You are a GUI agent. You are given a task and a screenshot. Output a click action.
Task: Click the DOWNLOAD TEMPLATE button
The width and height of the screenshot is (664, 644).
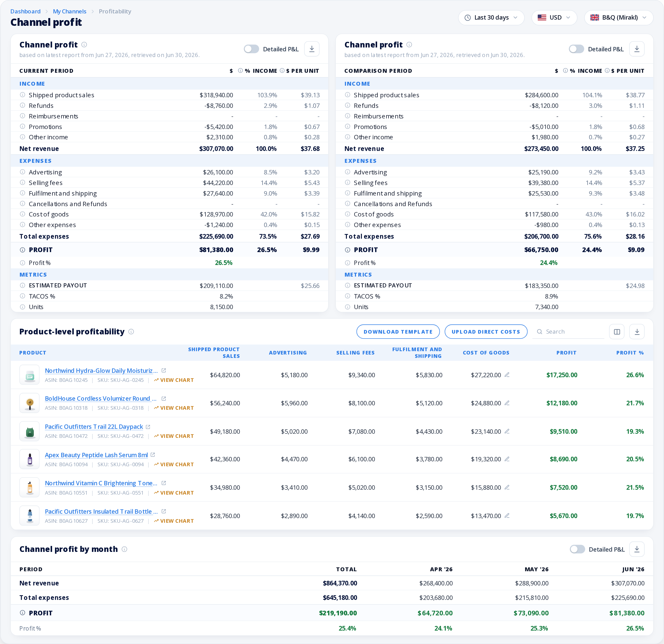click(x=398, y=332)
